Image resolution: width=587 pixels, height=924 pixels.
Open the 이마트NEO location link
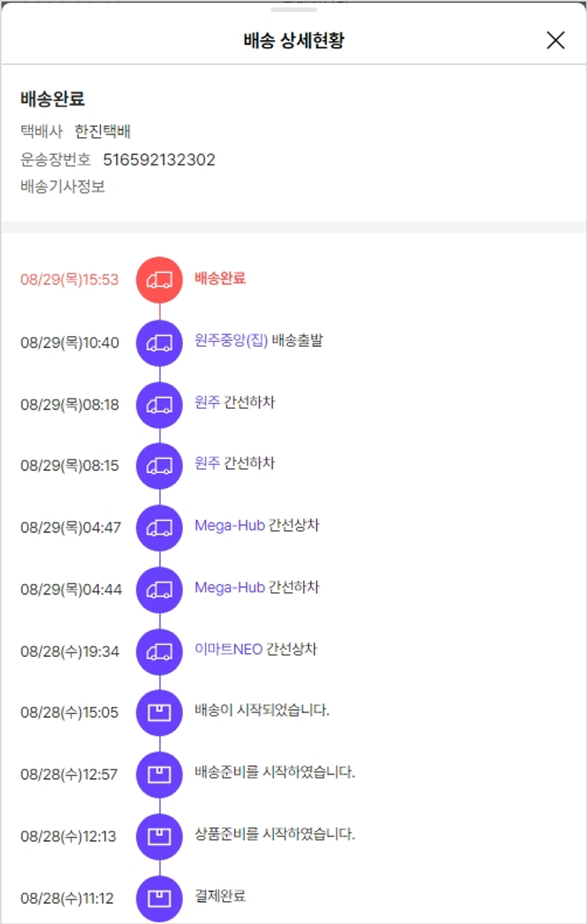[x=229, y=650]
